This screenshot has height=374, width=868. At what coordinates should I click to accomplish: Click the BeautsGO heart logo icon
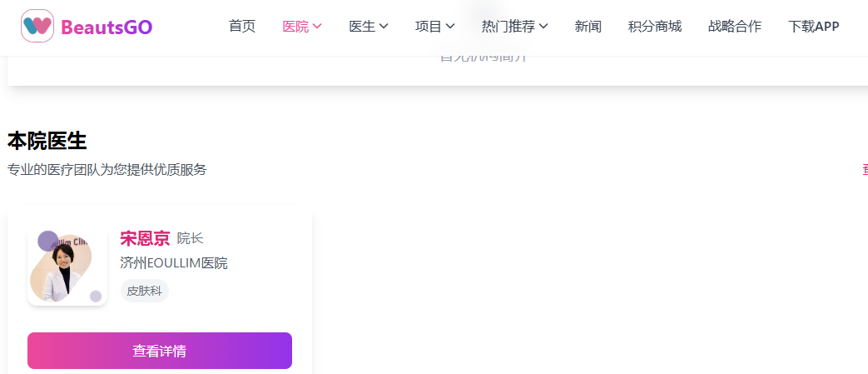pos(37,26)
